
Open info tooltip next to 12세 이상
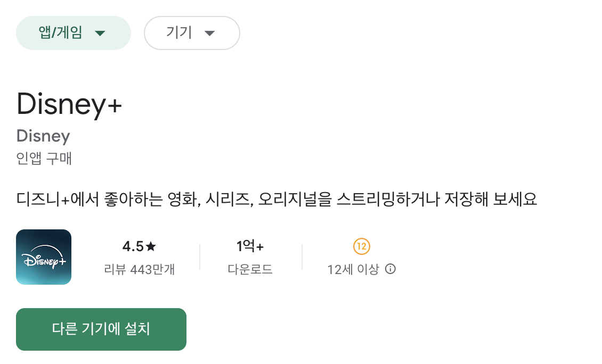tap(390, 269)
